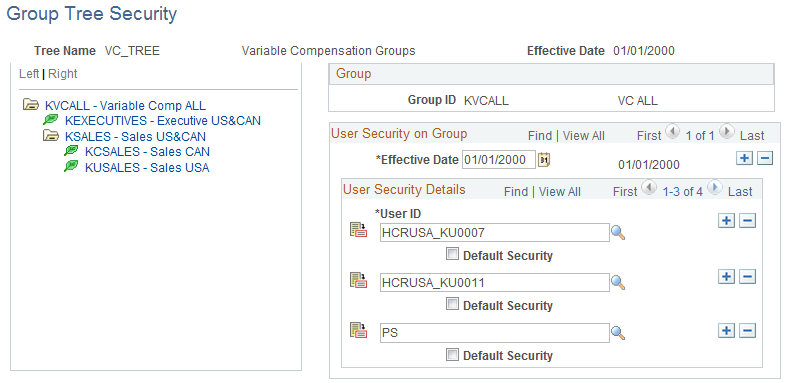This screenshot has width=785, height=383.
Task: Delete the PS user row
Action: click(x=747, y=330)
